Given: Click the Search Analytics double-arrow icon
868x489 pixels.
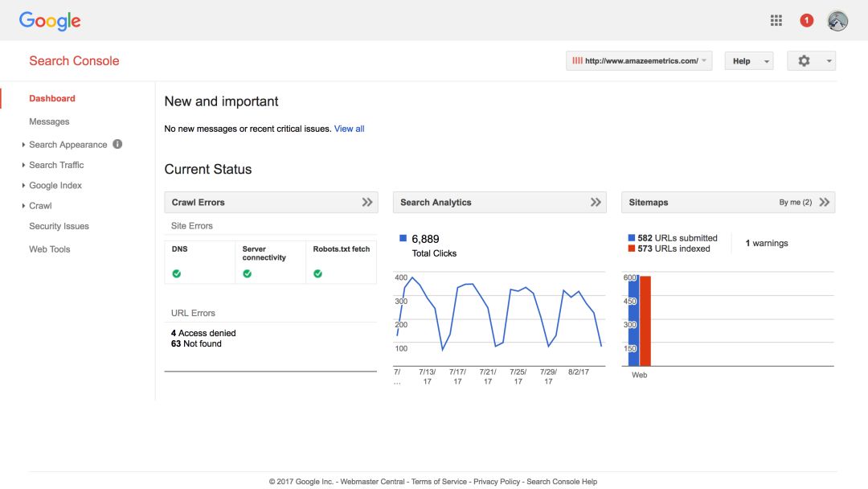Looking at the screenshot, I should tap(596, 203).
